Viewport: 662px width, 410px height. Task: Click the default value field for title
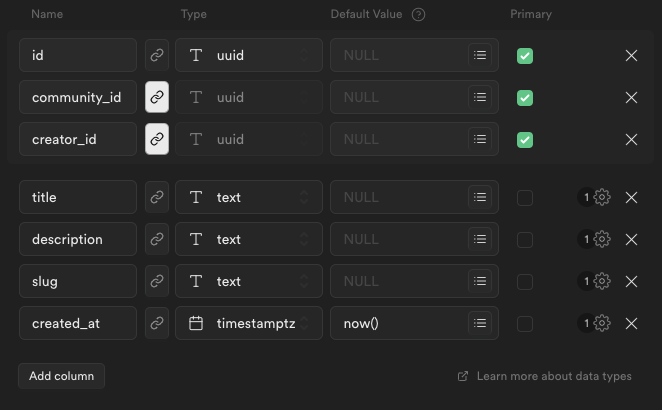(x=398, y=197)
